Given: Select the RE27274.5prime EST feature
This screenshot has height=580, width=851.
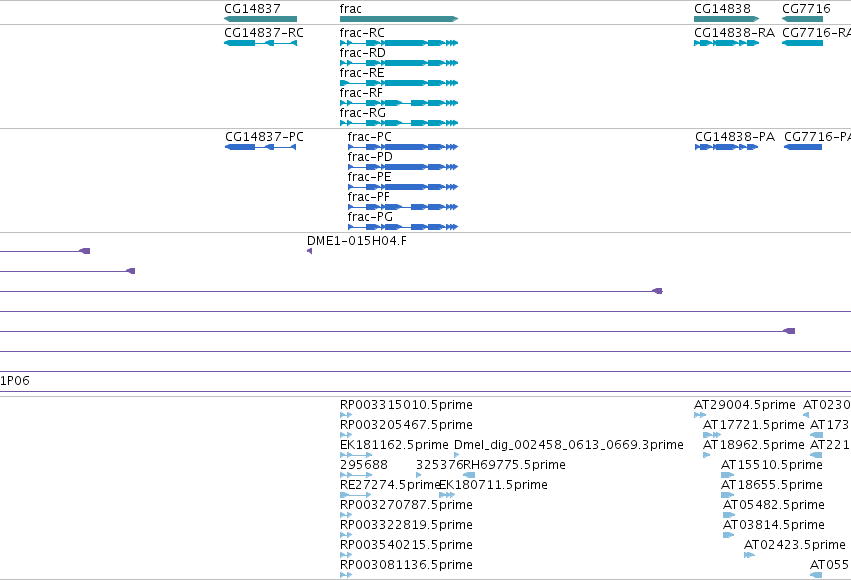Looking at the screenshot, I should pyautogui.click(x=355, y=495).
